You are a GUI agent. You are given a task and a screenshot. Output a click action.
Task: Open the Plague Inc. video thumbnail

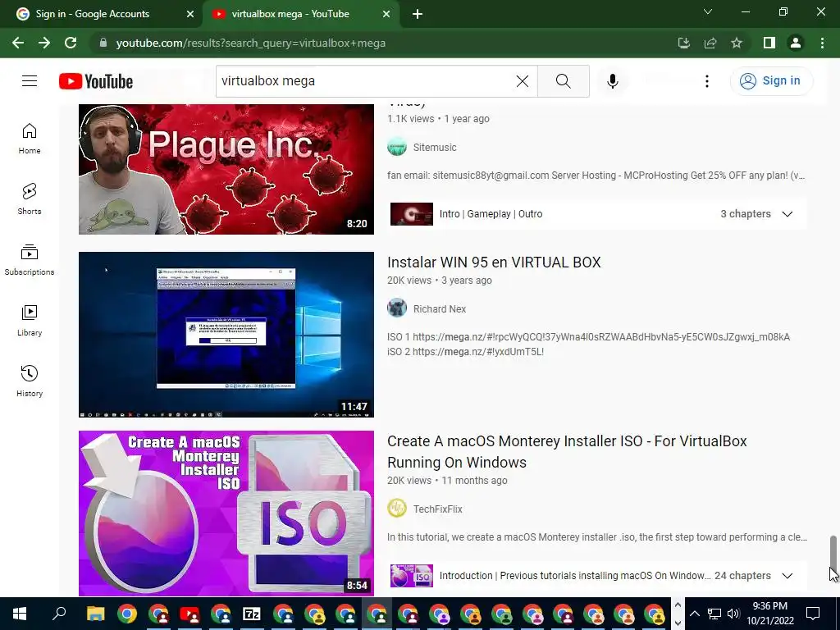(226, 169)
